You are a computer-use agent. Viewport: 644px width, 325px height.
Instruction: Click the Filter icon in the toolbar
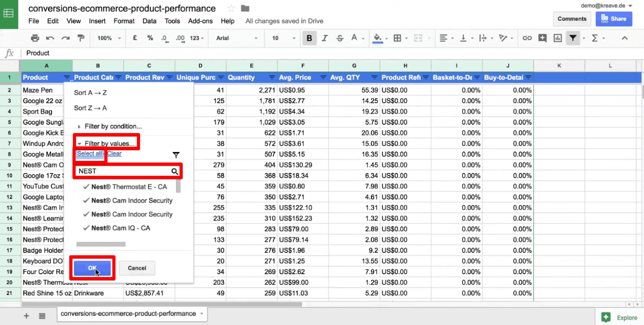pyautogui.click(x=573, y=38)
